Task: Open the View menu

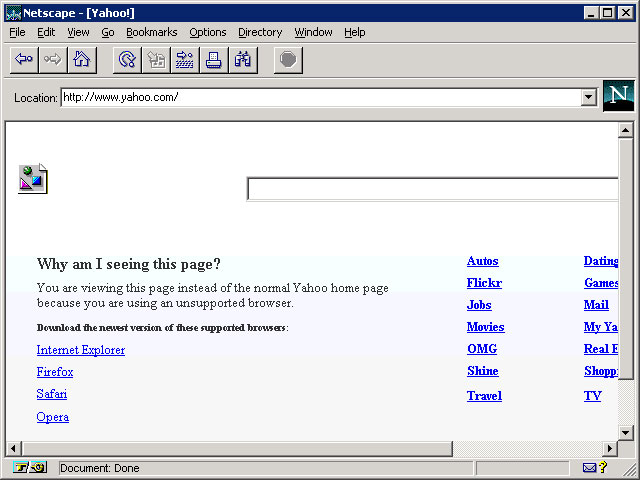Action: [78, 32]
